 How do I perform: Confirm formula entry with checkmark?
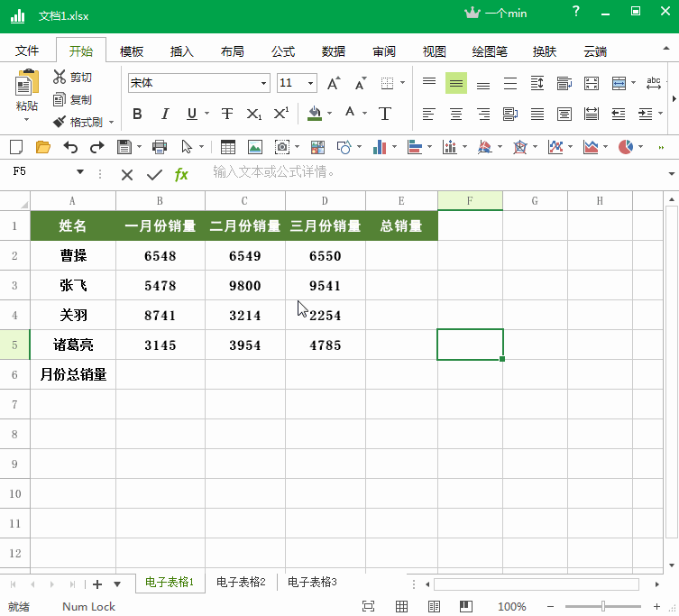(154, 175)
